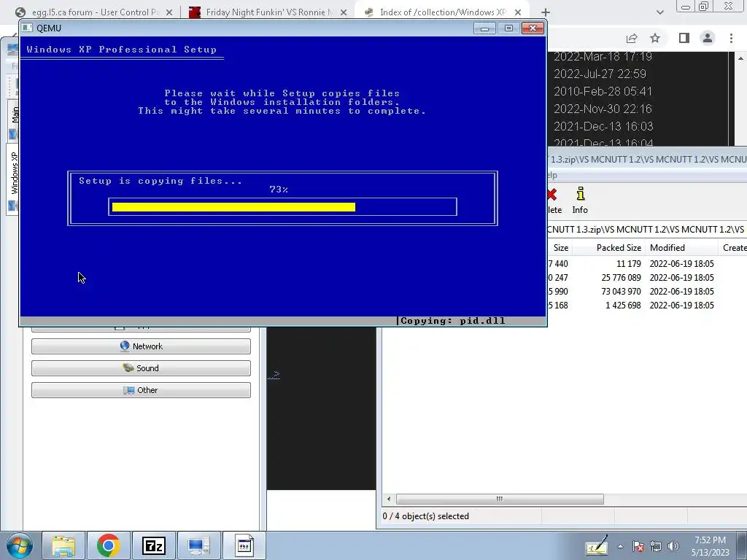Click the '0 / 4 object(s) selected' status
Screen dimensions: 747x560
425,516
